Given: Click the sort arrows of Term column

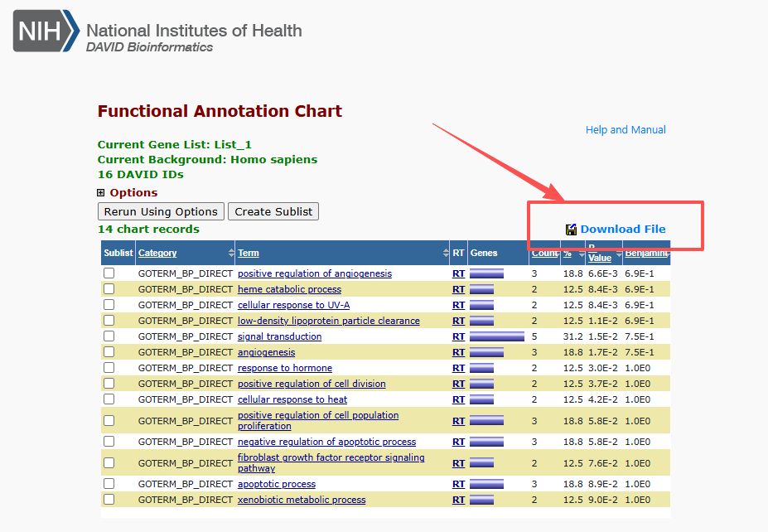Looking at the screenshot, I should click(446, 253).
